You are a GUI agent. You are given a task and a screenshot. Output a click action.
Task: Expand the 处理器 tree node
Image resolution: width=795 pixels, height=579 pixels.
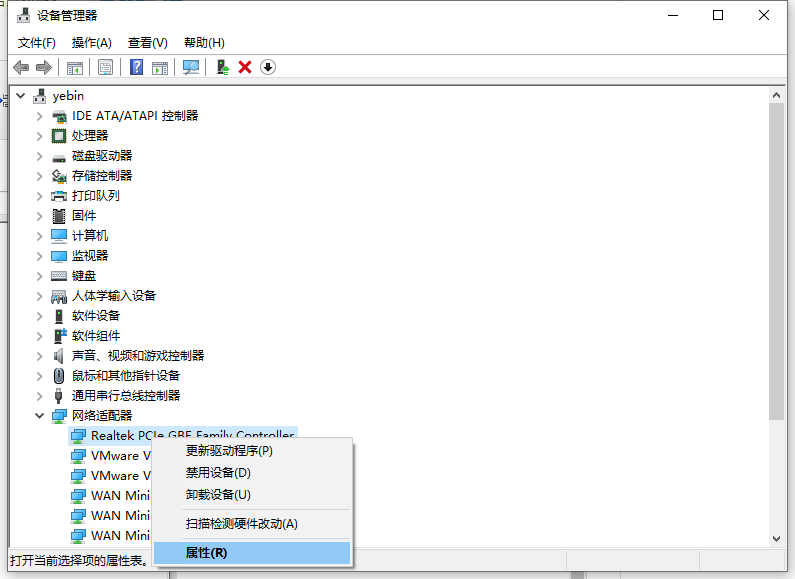point(40,136)
